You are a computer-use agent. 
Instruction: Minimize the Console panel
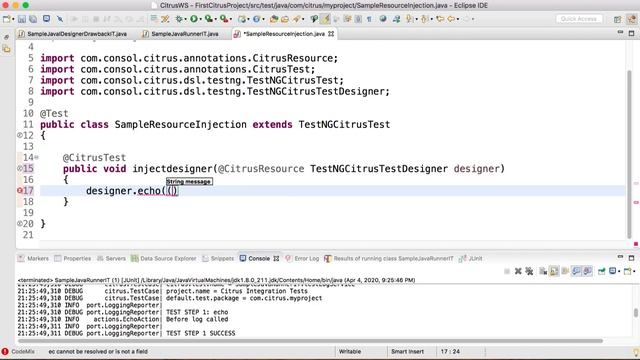click(620, 257)
